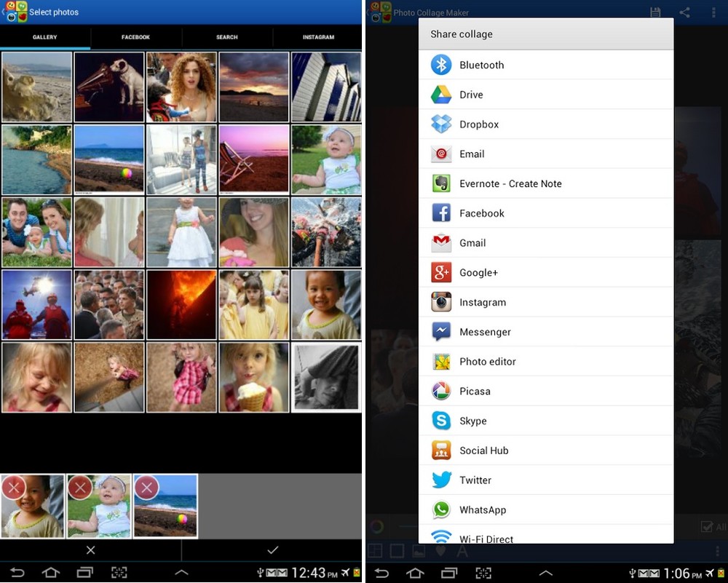Select the gramophone and dog photo

[109, 87]
